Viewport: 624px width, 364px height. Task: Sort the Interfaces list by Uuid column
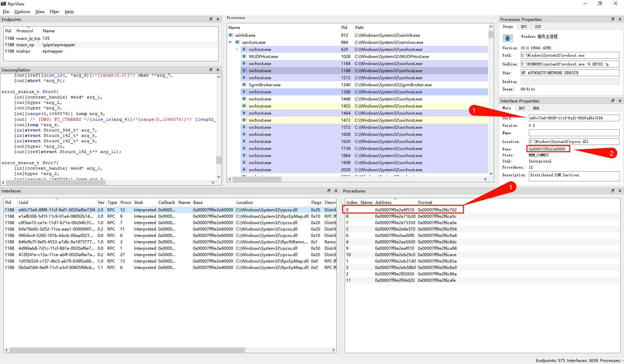[24, 202]
